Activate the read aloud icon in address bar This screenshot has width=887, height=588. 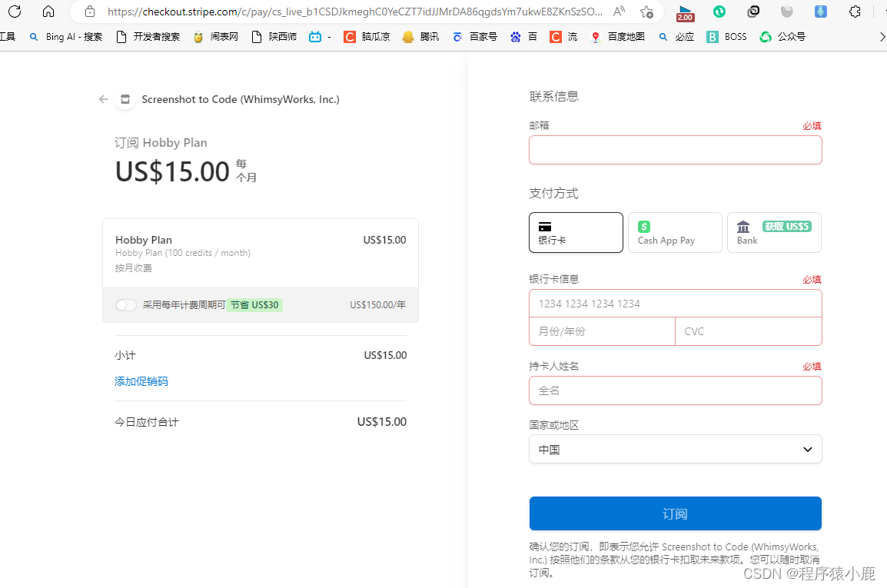click(x=620, y=12)
